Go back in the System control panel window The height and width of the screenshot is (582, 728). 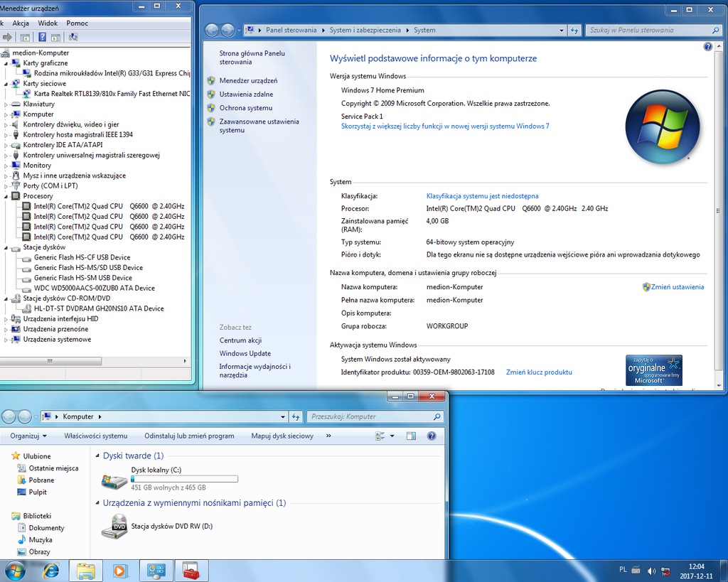(212, 31)
